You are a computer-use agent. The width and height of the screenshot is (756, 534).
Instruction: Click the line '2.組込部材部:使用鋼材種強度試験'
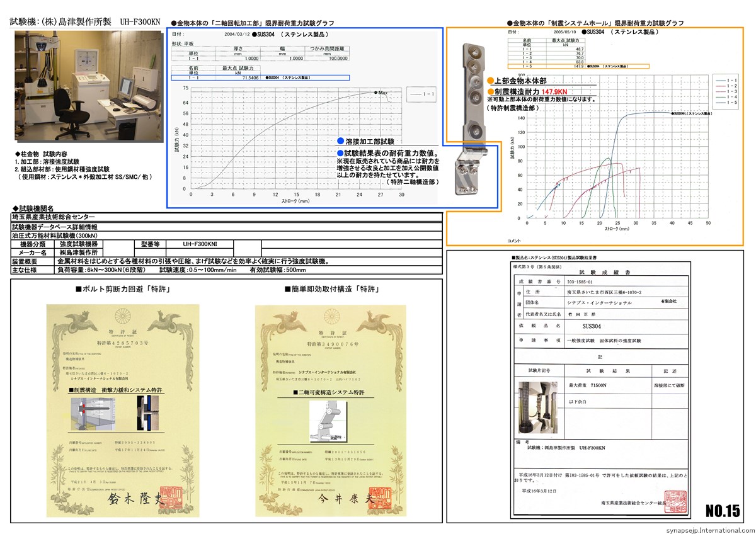pyautogui.click(x=62, y=169)
